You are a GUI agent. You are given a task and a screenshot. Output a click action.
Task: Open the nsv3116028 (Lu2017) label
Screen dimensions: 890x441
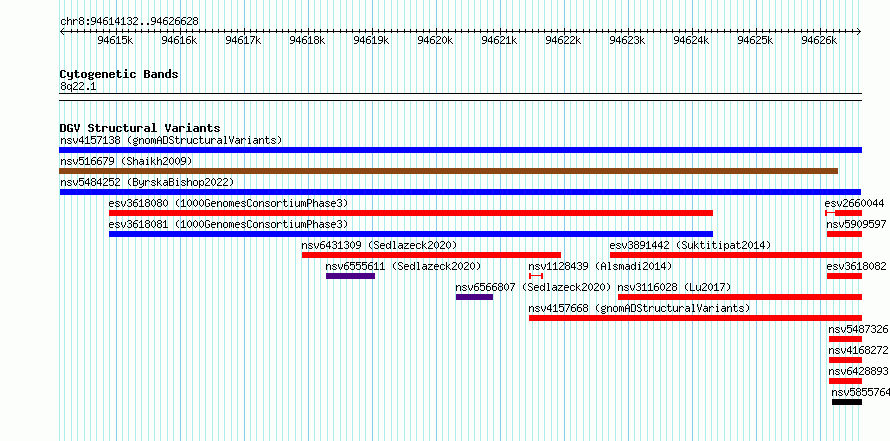pyautogui.click(x=674, y=287)
